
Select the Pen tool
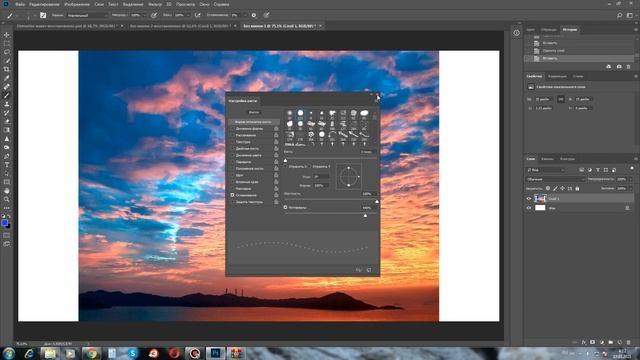pyautogui.click(x=7, y=156)
